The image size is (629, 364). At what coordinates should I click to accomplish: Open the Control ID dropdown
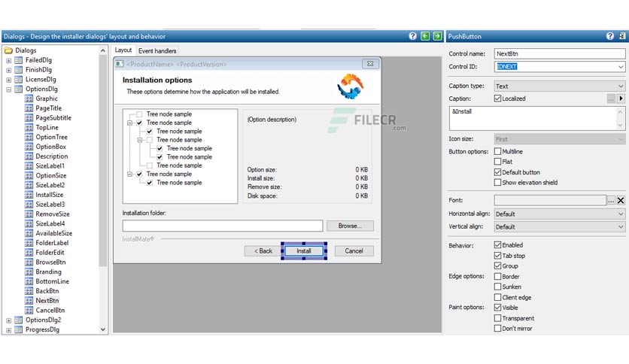(621, 66)
